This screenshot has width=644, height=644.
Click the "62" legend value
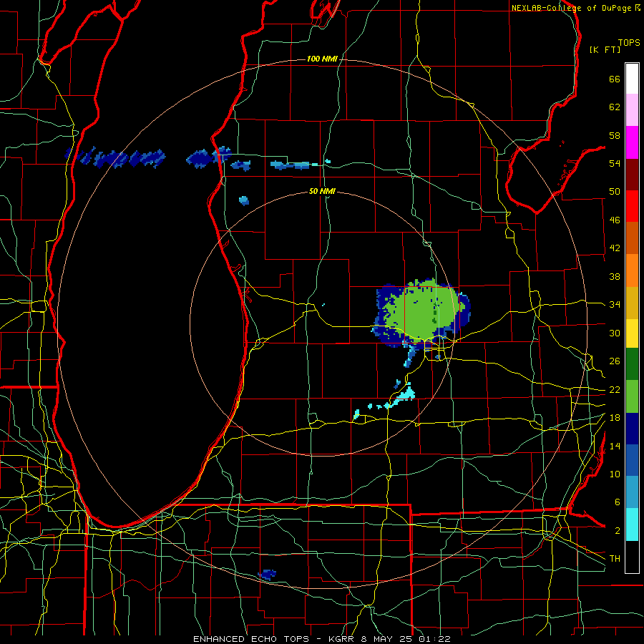(615, 107)
